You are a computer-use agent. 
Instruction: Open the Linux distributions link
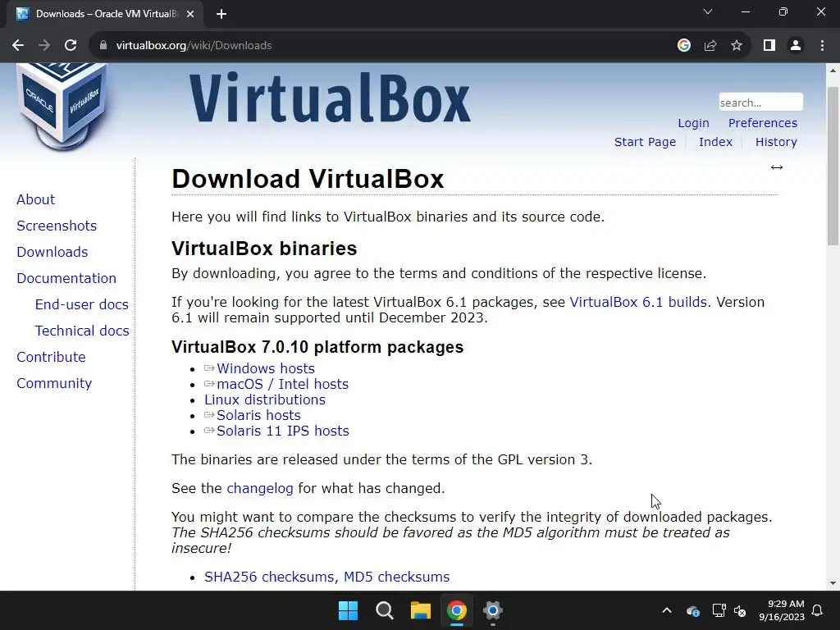tap(265, 399)
